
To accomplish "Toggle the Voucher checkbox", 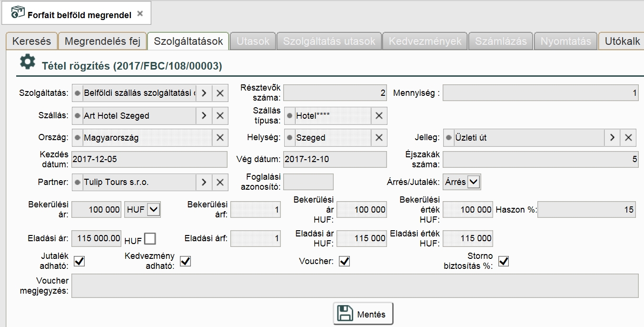I will coord(344,261).
